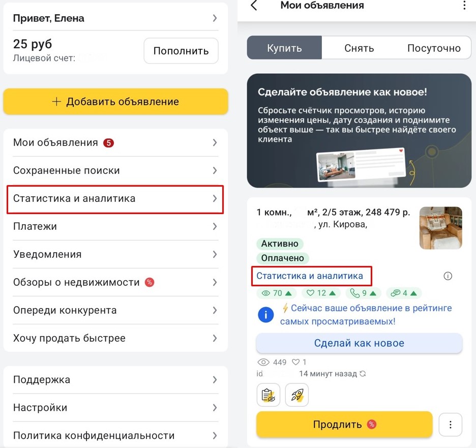Viewport: 476px width, 448px height.
Task: Tap the blue info circle icon
Action: coord(266,315)
